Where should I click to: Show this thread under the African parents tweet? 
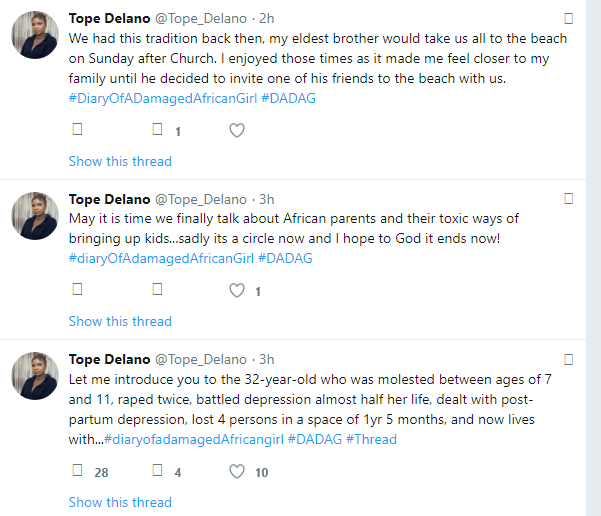click(120, 321)
